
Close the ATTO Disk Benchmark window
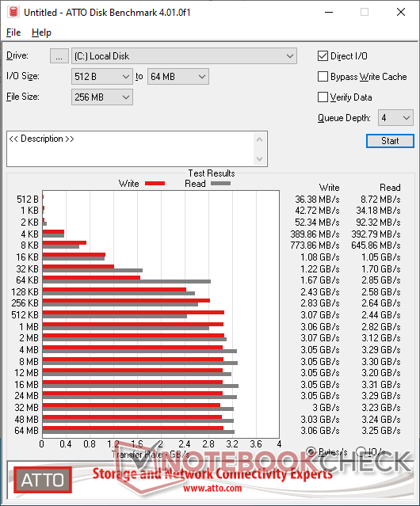(401, 12)
